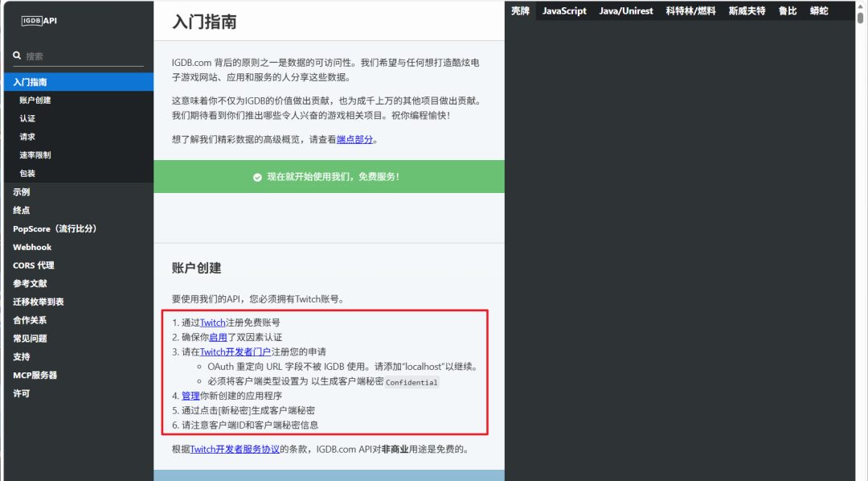868x481 pixels.
Task: Click 非商业 bold text
Action: (x=395, y=450)
